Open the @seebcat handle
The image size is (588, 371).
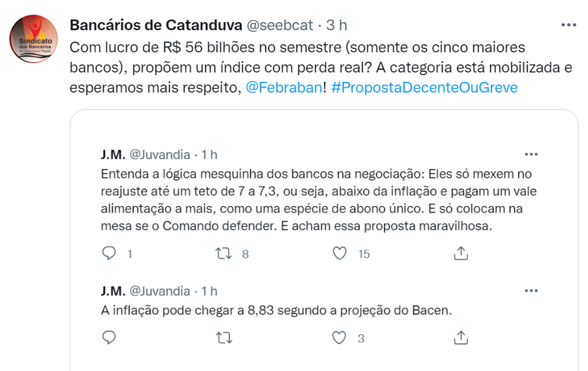(280, 25)
